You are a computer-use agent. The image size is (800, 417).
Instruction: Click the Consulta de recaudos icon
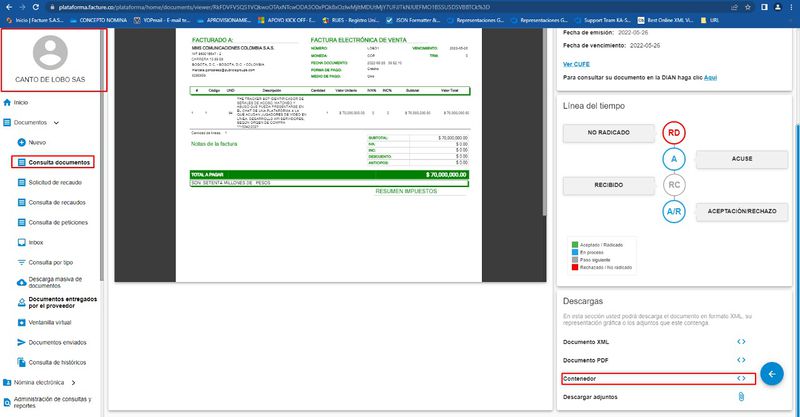(x=21, y=203)
